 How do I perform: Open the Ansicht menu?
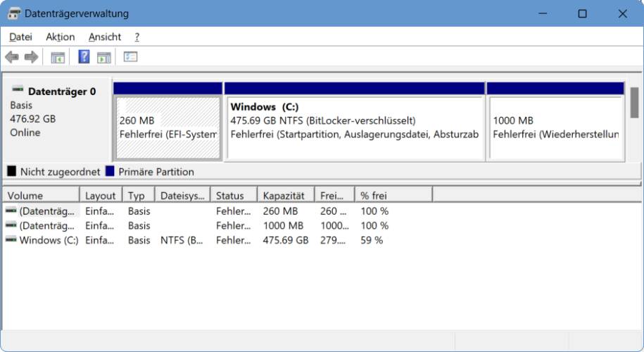[105, 37]
